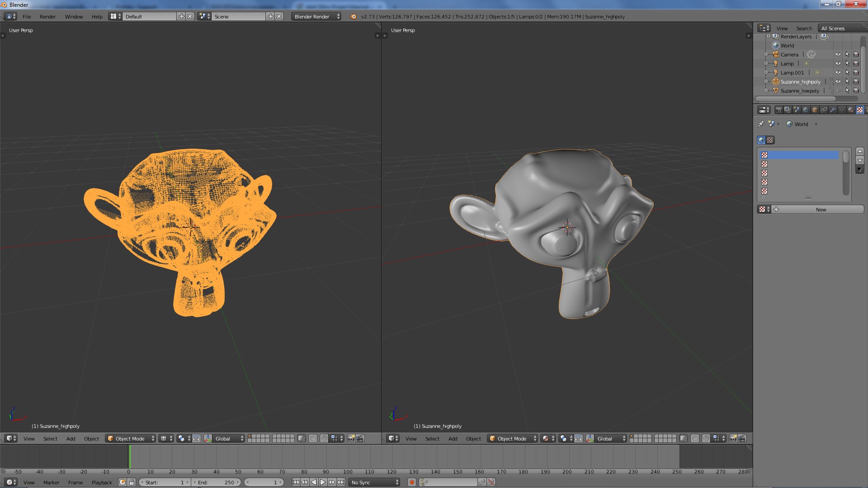Click the auto-keyframe record button
Image resolution: width=868 pixels, height=488 pixels.
pos(412,482)
